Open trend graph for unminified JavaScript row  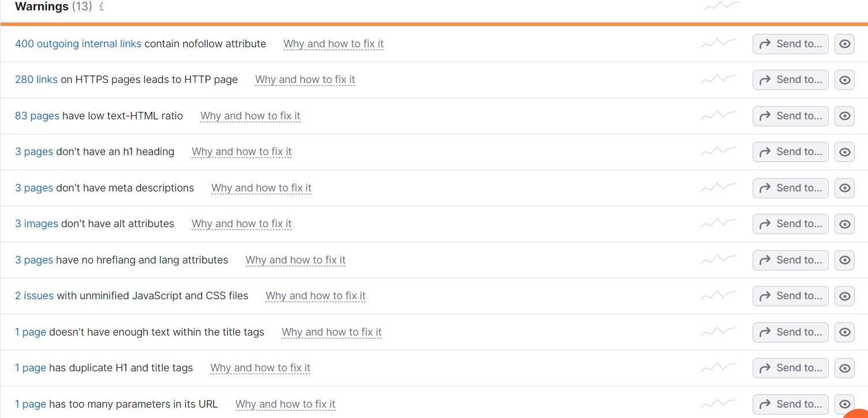718,296
